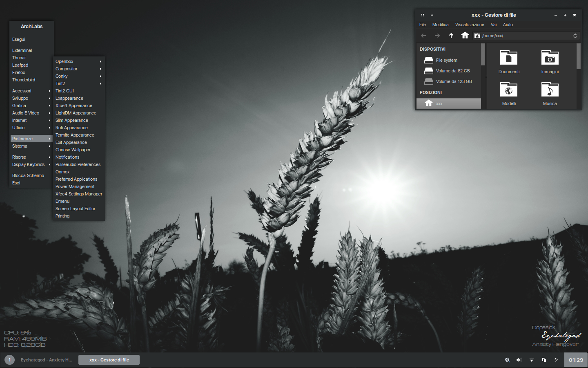The image size is (588, 368).
Task: Expand the Risorse submenu
Action: pyautogui.click(x=31, y=157)
